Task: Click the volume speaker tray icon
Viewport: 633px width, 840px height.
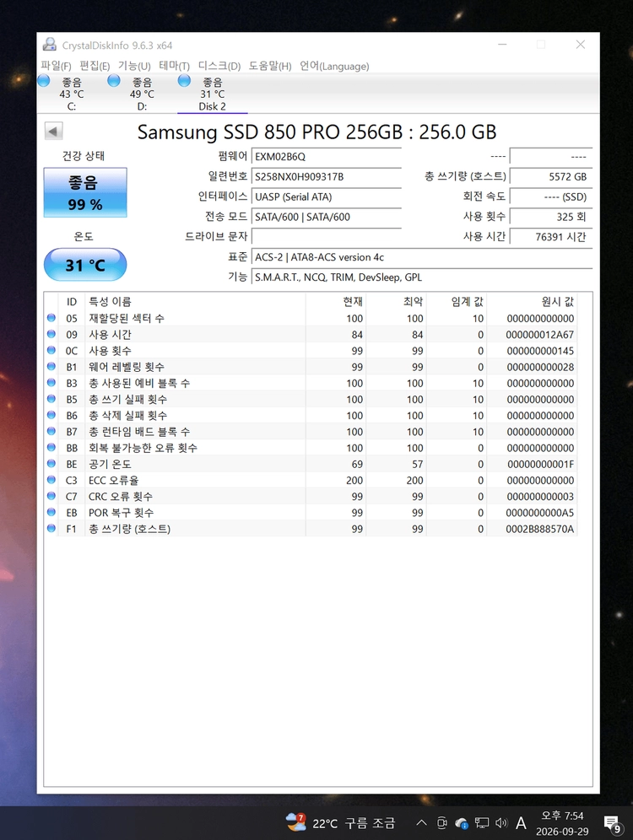Action: (x=501, y=823)
